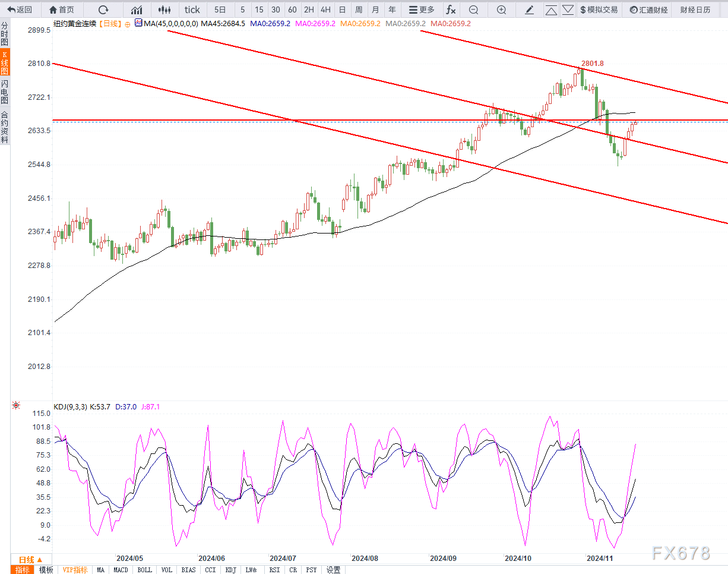The width and height of the screenshot is (728, 574).
Task: Switch to the MACD indicator tab
Action: (x=121, y=570)
